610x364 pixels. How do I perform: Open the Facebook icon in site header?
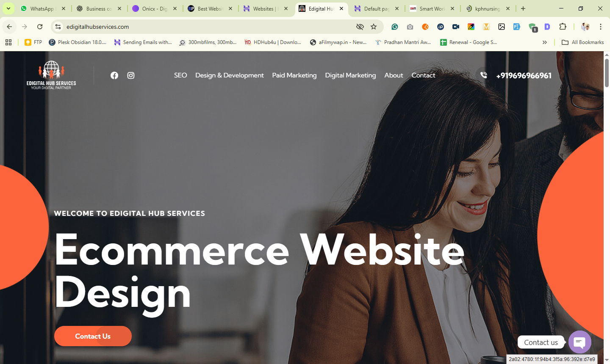pos(114,75)
